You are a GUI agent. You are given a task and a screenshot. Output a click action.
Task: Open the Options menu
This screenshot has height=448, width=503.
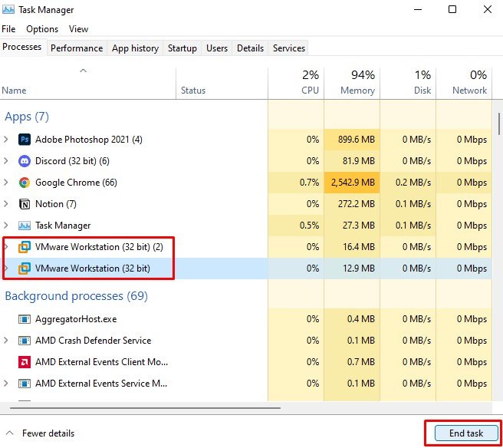[42, 29]
